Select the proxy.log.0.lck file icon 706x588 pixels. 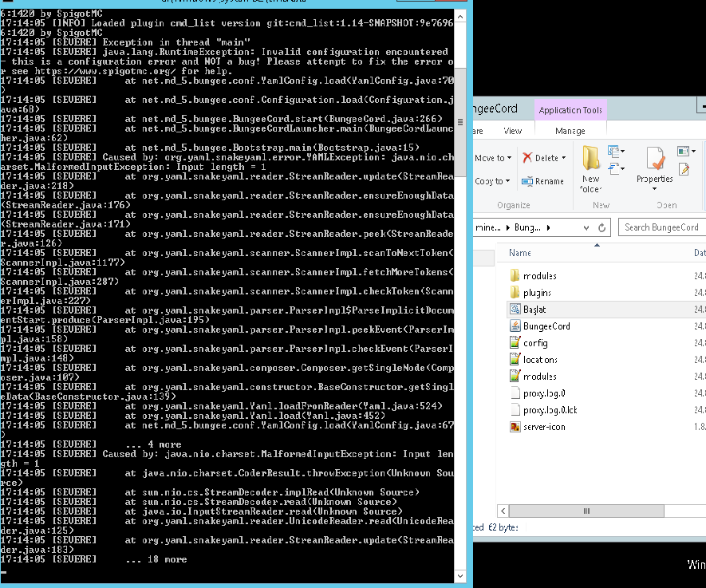tap(515, 410)
